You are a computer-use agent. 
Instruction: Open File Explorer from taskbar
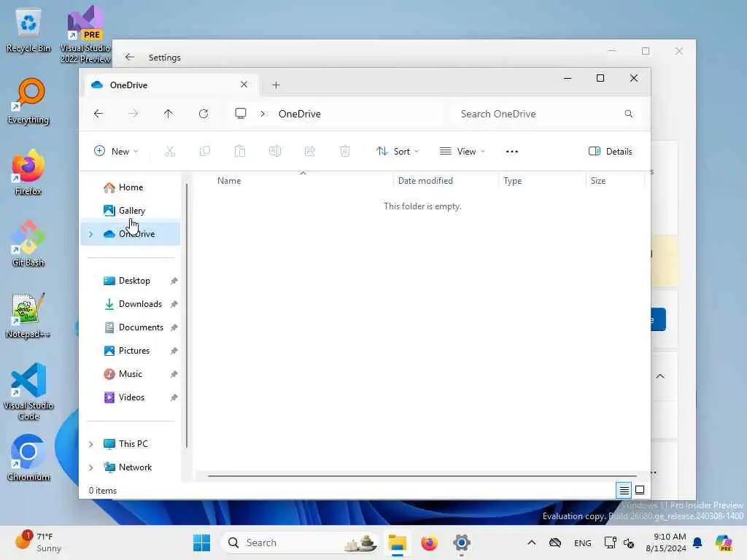(x=397, y=542)
